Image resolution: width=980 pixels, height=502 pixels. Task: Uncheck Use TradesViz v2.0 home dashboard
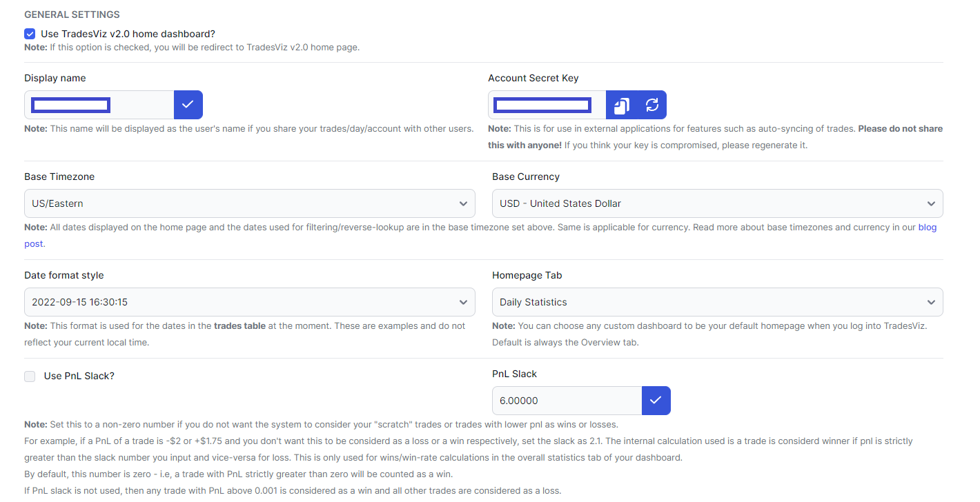click(x=30, y=34)
